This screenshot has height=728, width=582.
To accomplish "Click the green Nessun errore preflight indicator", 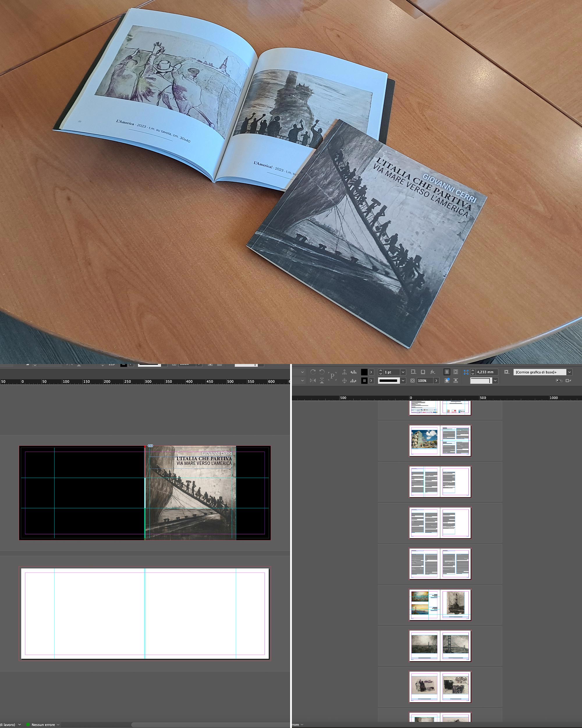I will (28, 725).
